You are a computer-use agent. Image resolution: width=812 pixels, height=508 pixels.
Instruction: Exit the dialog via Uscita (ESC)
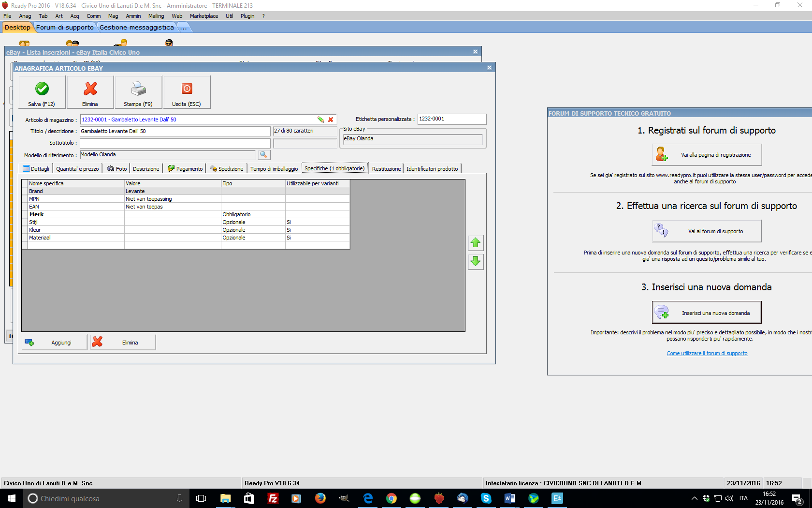coord(187,92)
